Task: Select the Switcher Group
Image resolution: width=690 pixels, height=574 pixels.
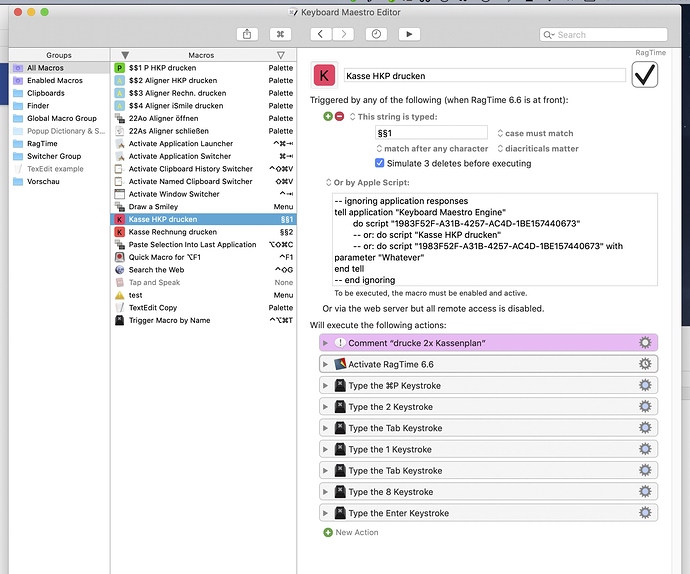Action: click(59, 156)
